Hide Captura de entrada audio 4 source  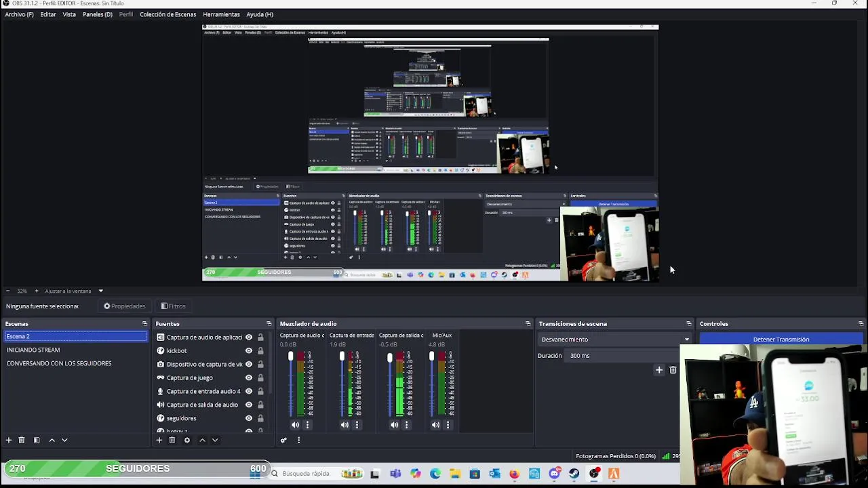click(249, 391)
